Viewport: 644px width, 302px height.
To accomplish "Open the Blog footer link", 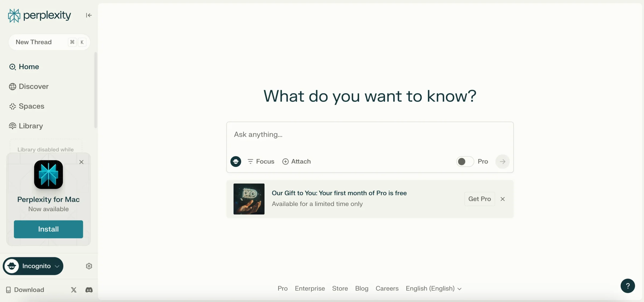I will pos(362,289).
